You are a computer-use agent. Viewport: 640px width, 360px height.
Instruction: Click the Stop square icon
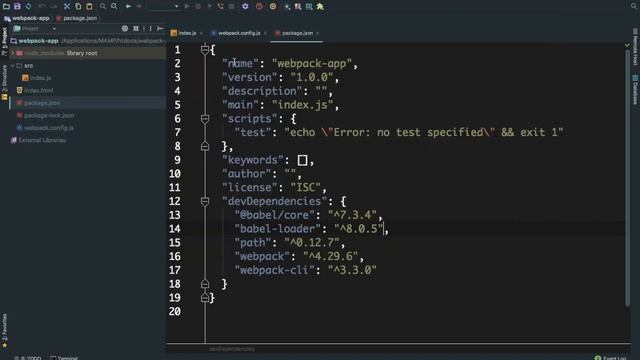click(231, 7)
